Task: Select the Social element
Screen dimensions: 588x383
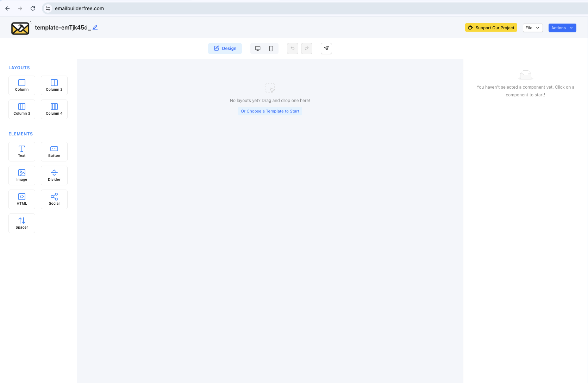Action: pyautogui.click(x=54, y=199)
